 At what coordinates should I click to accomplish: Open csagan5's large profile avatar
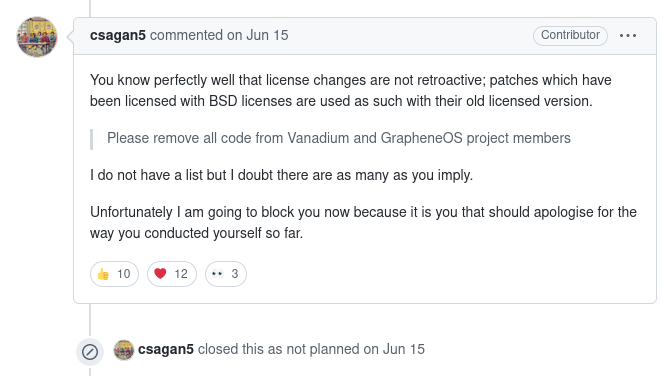tap(37, 37)
